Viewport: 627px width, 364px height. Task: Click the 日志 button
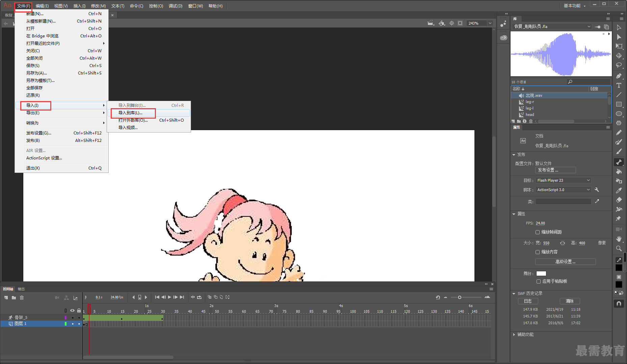528,301
